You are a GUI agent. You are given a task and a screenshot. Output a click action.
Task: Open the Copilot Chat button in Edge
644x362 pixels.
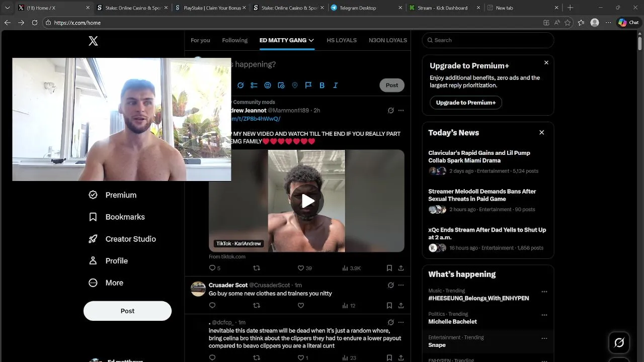(628, 23)
